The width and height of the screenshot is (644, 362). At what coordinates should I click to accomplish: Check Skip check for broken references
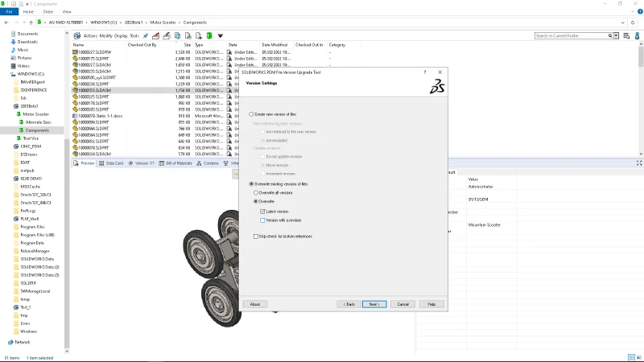click(x=255, y=237)
